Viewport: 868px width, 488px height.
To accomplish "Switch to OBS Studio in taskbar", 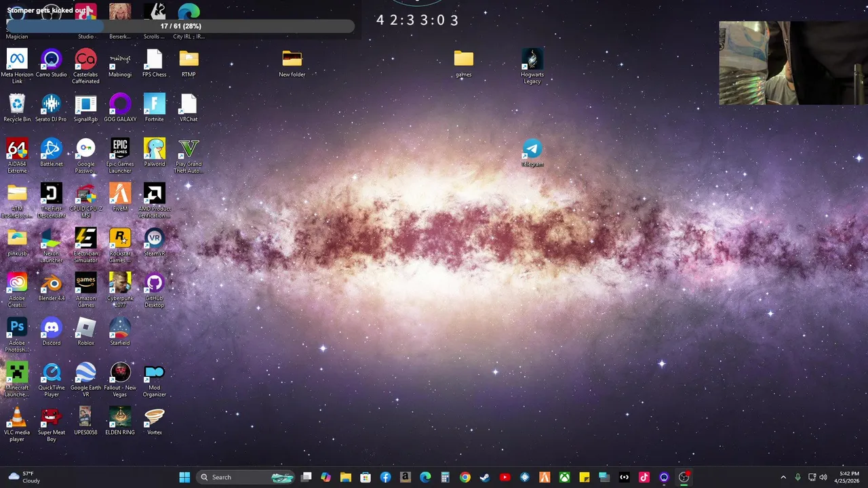I will (x=684, y=477).
